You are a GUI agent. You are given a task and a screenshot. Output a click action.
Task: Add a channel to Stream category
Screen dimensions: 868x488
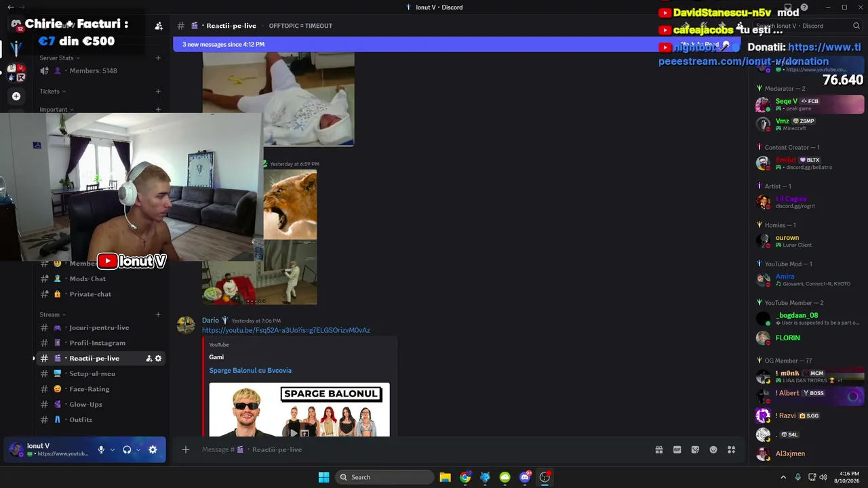[158, 314]
